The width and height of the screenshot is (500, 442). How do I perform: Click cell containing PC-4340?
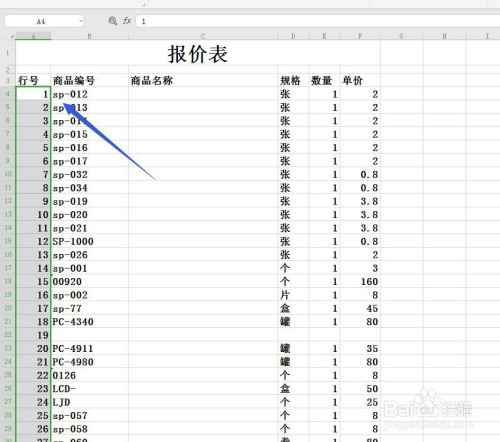tap(89, 322)
